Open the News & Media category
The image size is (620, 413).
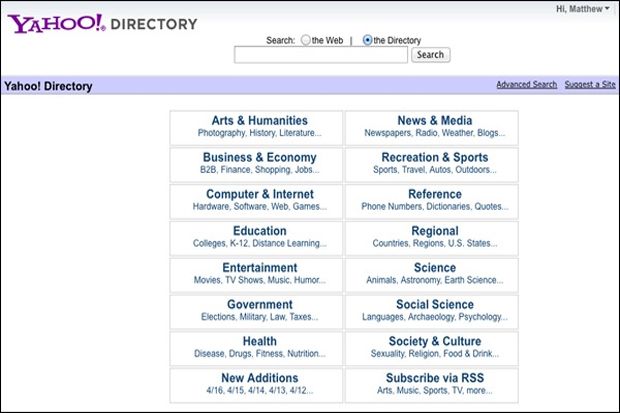435,120
